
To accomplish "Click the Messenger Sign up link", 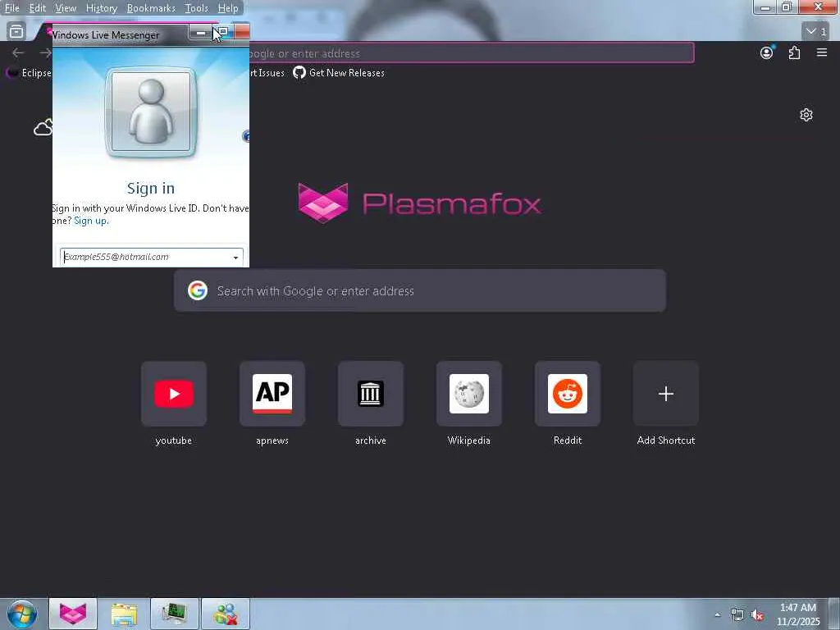I will pos(90,221).
